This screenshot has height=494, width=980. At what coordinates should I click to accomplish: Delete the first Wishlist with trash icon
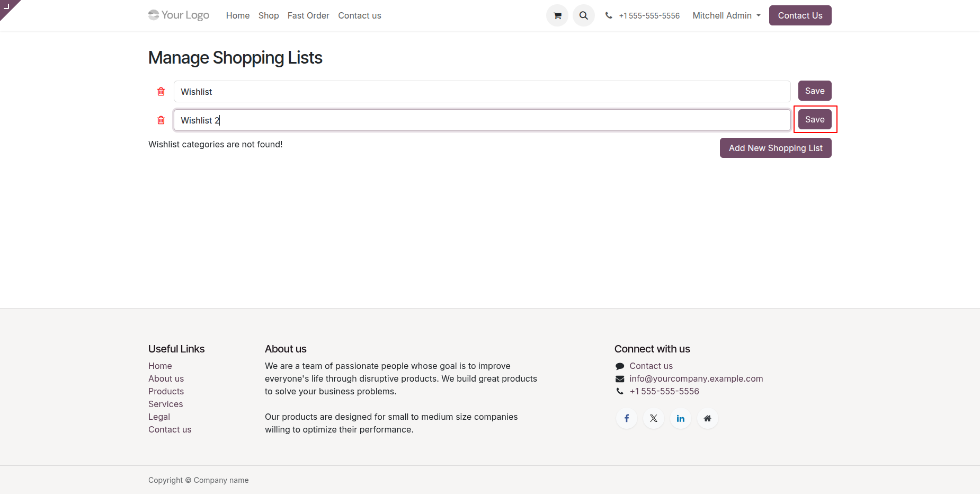pos(161,92)
